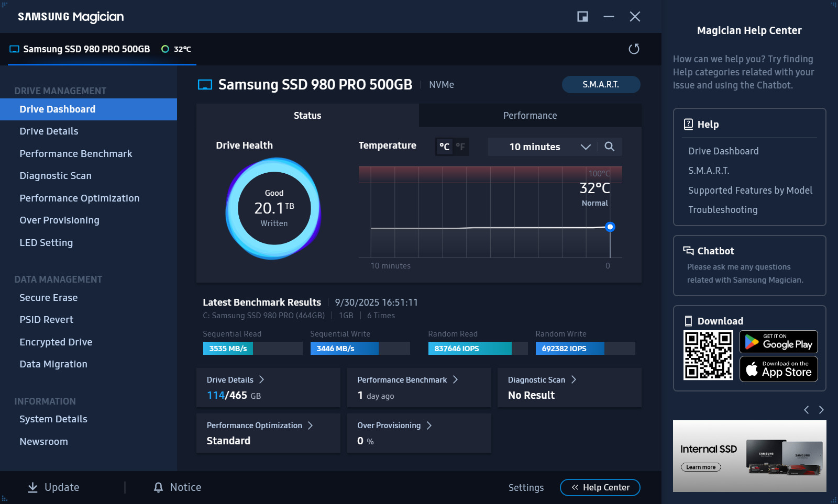Screen dimensions: 838x504
Task: Click the benchmark date 9/30/2025 16:51:11
Action: pyautogui.click(x=377, y=303)
